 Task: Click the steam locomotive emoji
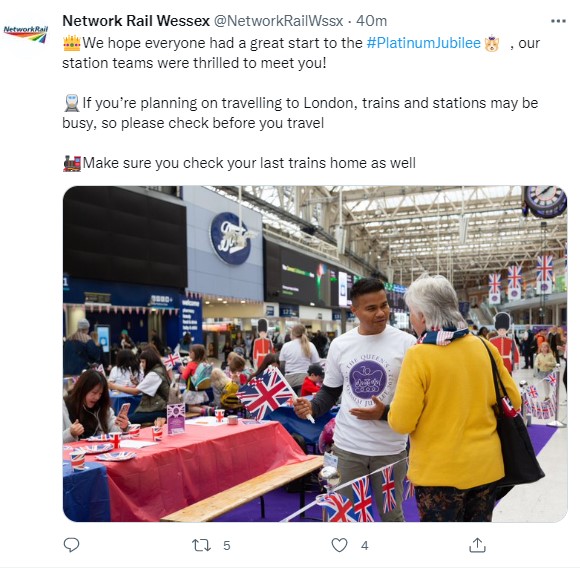[72, 163]
